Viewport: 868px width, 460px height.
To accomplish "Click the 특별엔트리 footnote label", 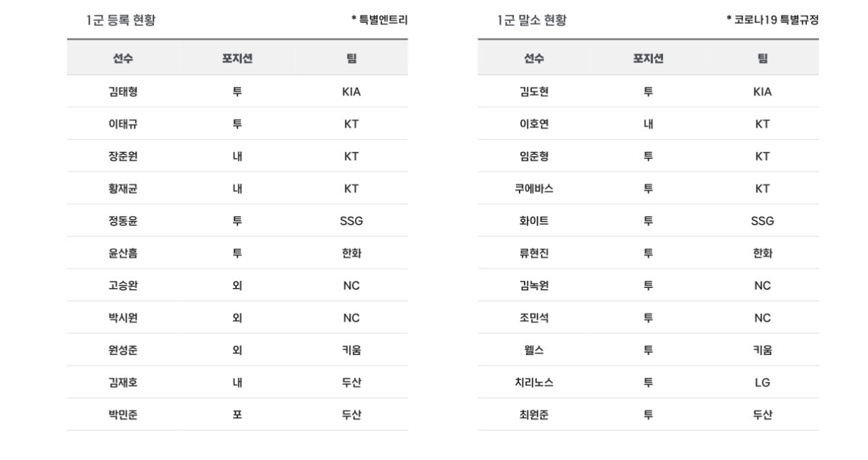I will [379, 20].
